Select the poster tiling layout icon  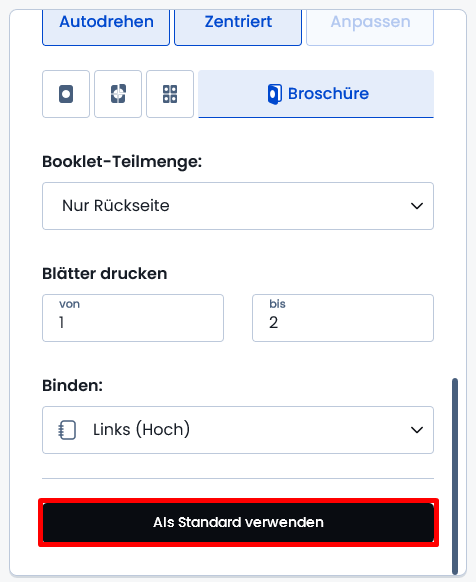[118, 94]
